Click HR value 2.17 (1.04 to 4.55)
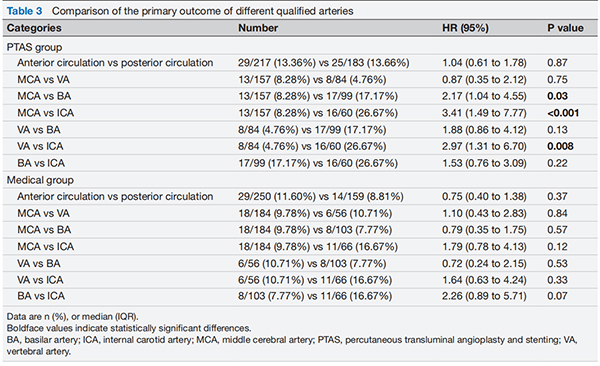 pos(484,96)
